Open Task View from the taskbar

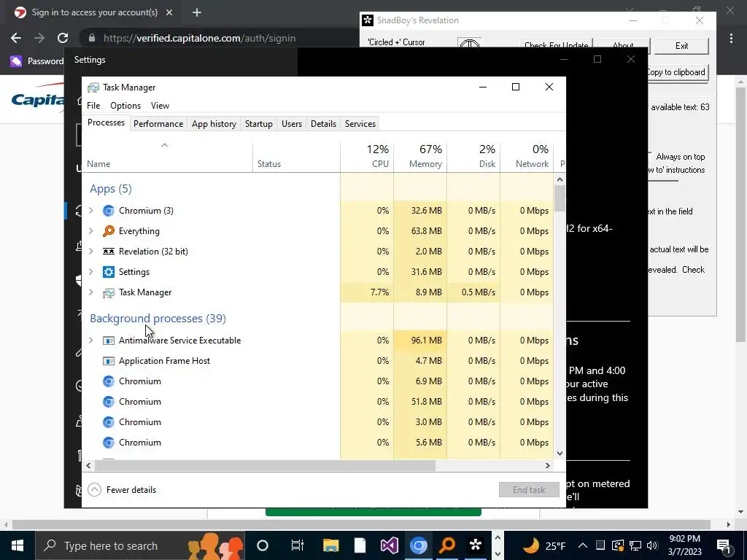298,545
